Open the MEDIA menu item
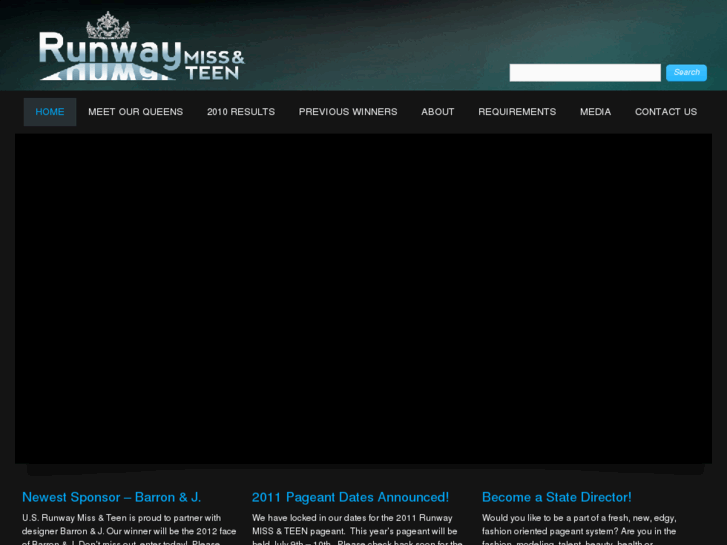727x545 pixels. (595, 112)
